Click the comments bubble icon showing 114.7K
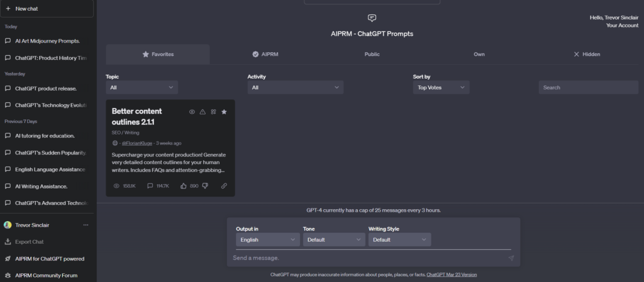 (x=150, y=186)
